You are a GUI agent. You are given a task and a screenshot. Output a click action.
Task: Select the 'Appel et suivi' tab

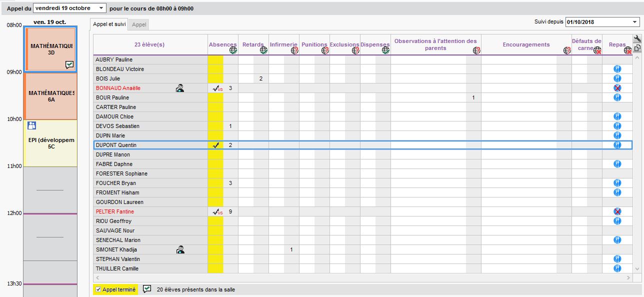tap(109, 24)
